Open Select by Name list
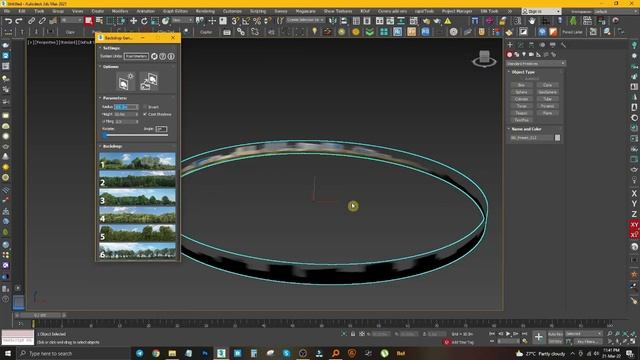 pos(99,21)
